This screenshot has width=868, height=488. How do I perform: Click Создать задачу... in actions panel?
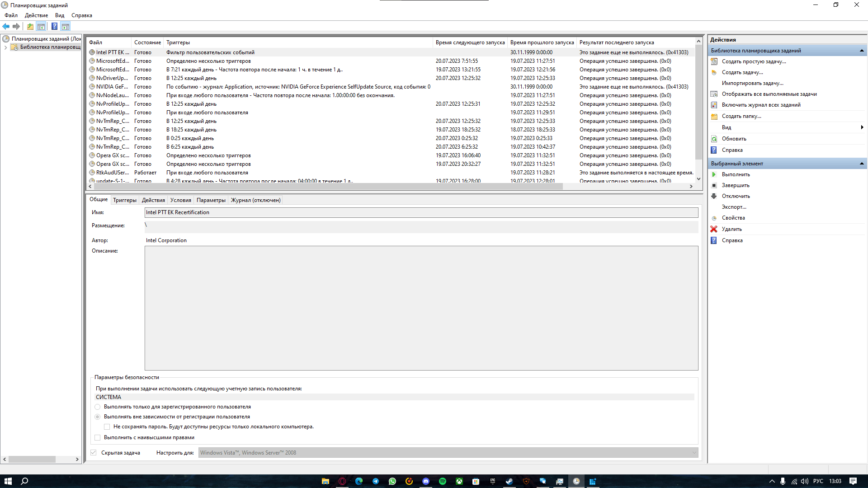pyautogui.click(x=742, y=72)
